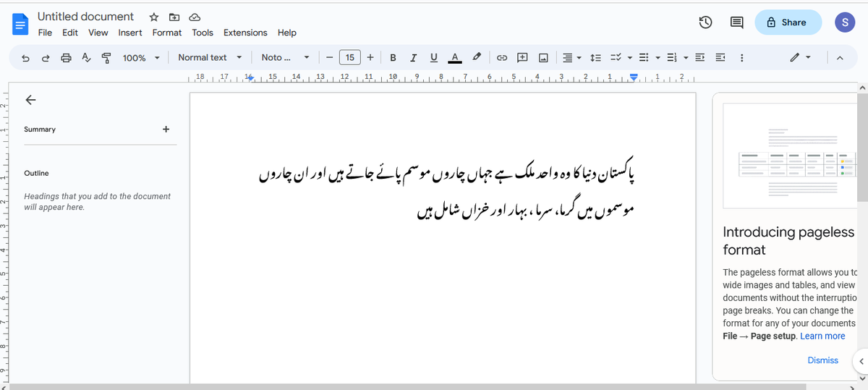This screenshot has width=868, height=390.
Task: Open the Format menu
Action: (x=167, y=33)
